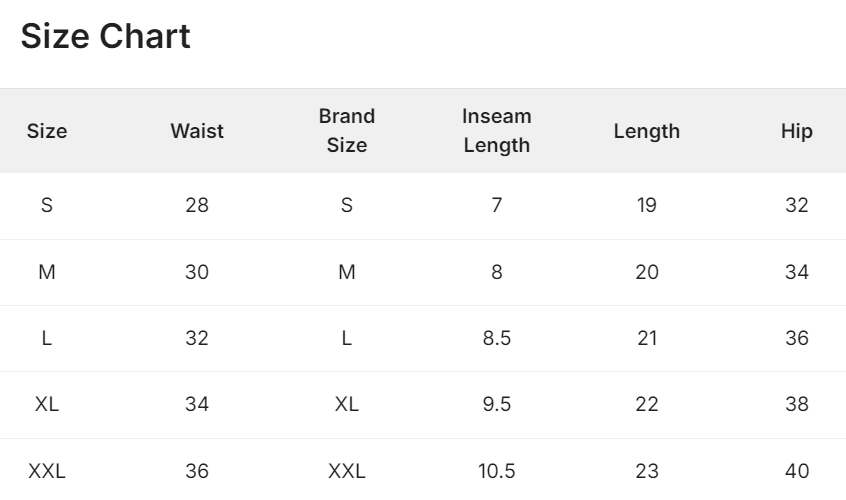Viewport: 846px width, 500px height.
Task: Click waist value 28 for size S
Action: 197,206
